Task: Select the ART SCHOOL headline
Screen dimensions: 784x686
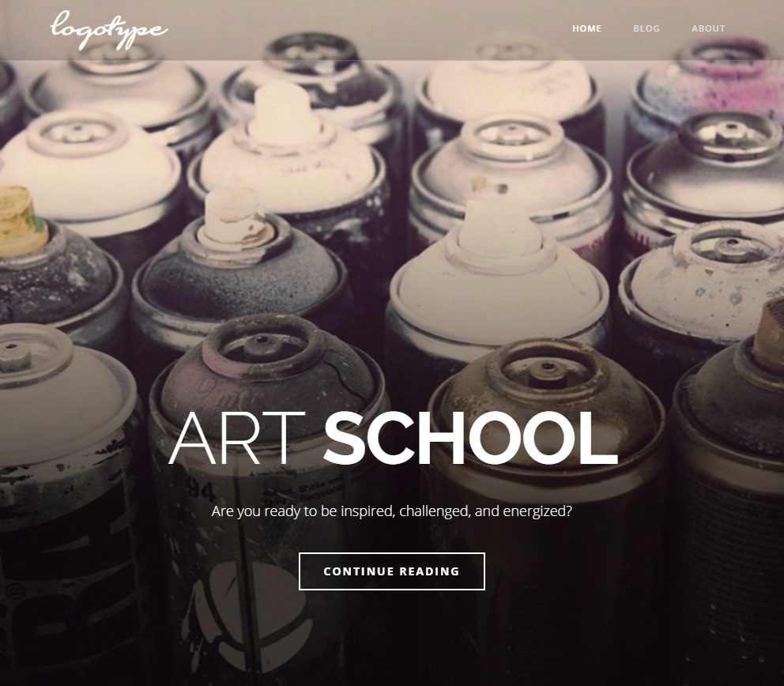Action: click(x=393, y=439)
